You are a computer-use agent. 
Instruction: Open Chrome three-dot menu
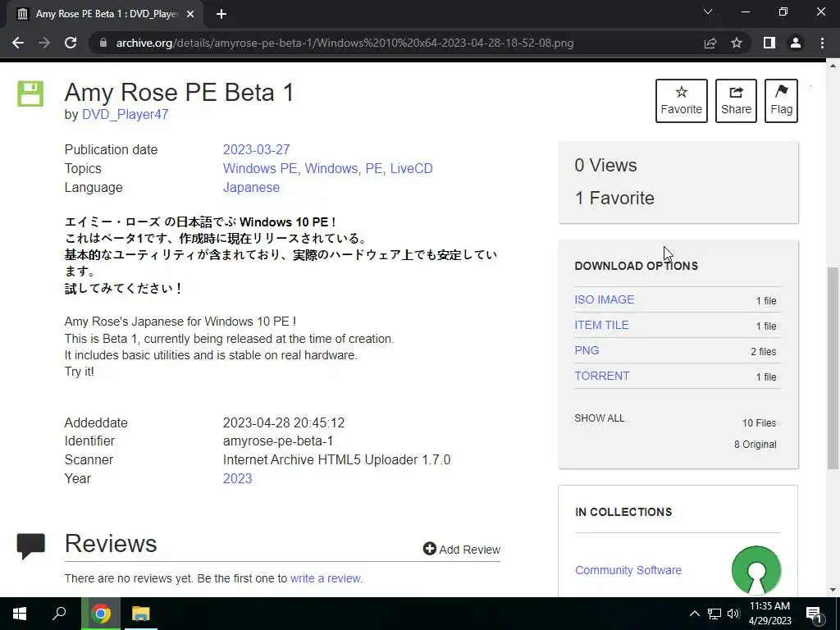[822, 43]
